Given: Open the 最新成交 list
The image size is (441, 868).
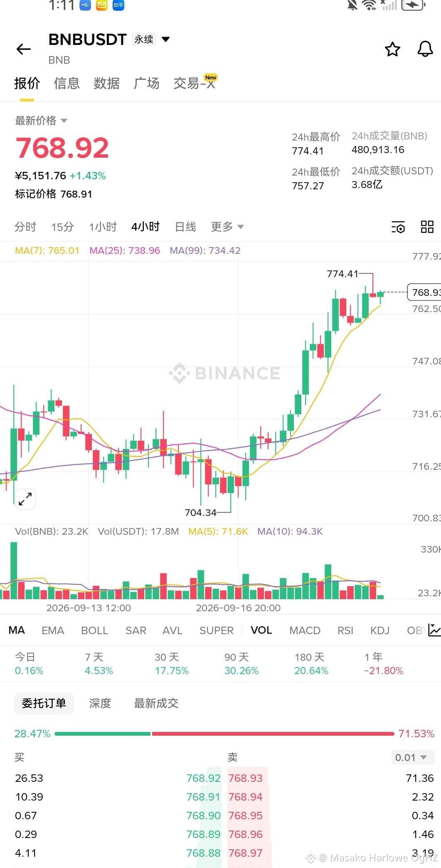Looking at the screenshot, I should click(156, 703).
